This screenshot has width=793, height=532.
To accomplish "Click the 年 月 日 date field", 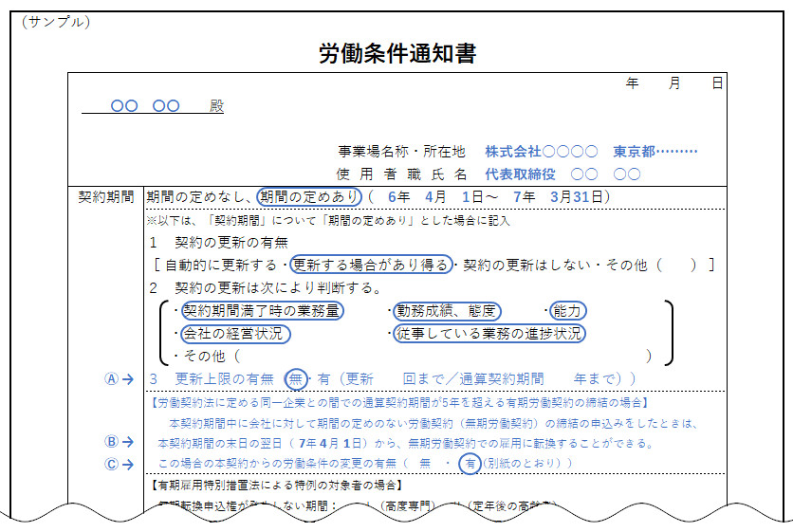I will pyautogui.click(x=674, y=83).
